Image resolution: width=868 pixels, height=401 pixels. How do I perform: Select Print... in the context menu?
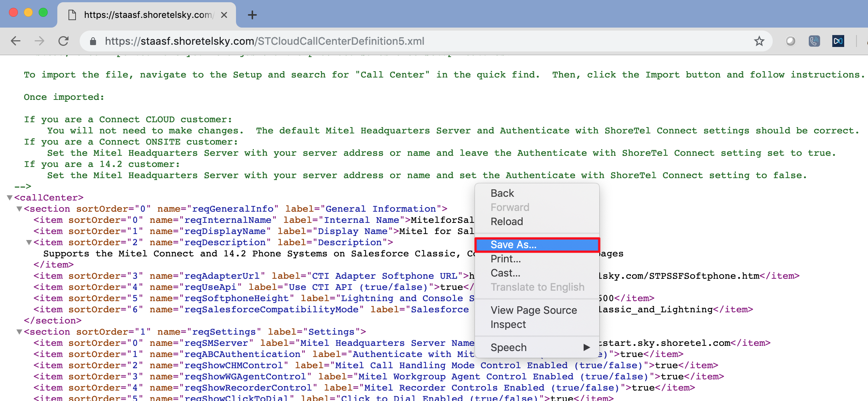505,259
